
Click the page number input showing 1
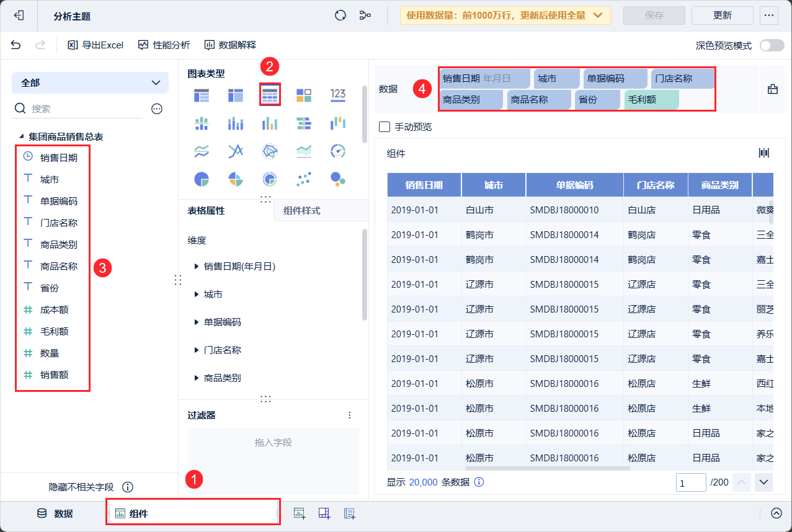point(691,482)
